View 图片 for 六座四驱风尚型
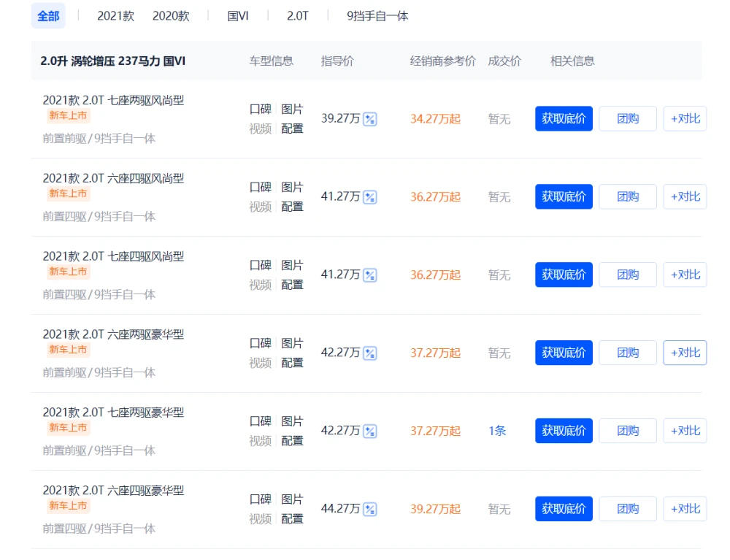This screenshot has width=730, height=560. pyautogui.click(x=293, y=188)
